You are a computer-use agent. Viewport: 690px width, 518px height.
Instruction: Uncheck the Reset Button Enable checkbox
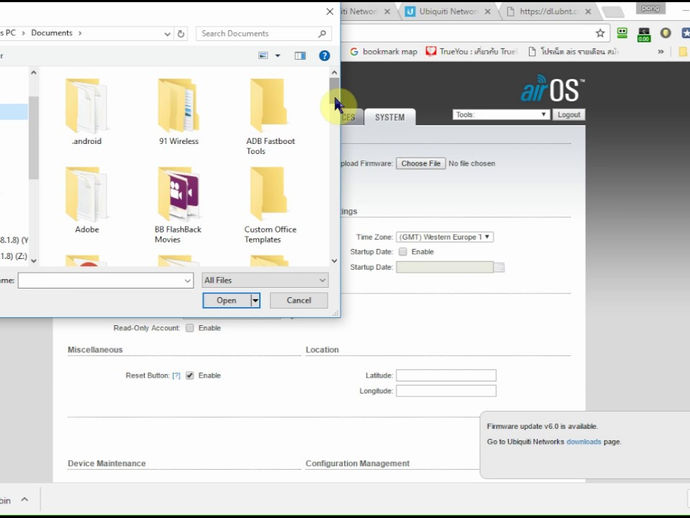click(190, 375)
